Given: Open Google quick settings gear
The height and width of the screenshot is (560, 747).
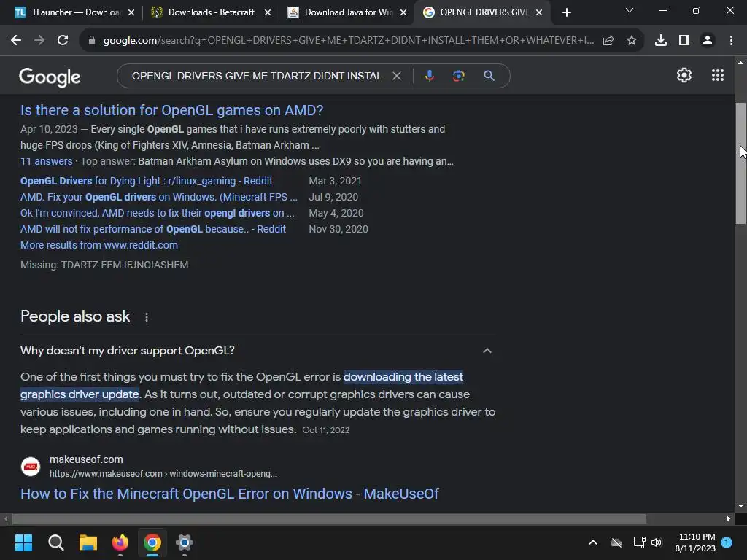Looking at the screenshot, I should coord(684,75).
